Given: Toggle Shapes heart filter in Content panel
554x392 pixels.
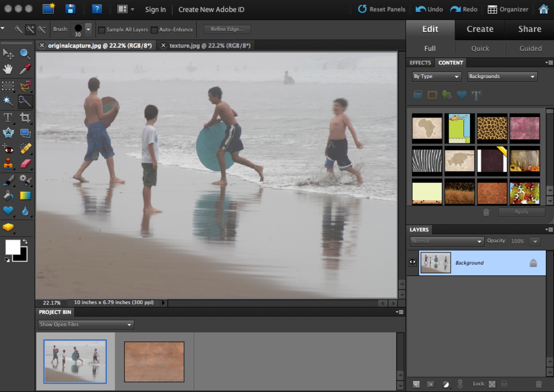Looking at the screenshot, I should click(x=462, y=95).
